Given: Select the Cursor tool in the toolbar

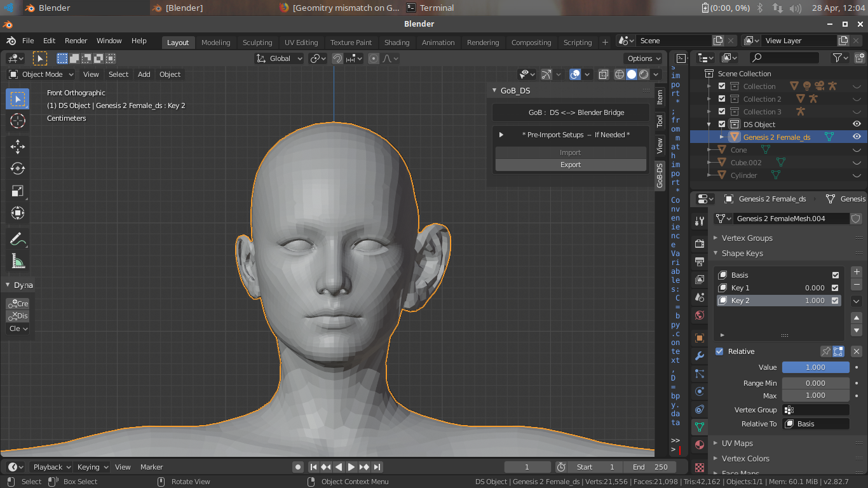Looking at the screenshot, I should coord(18,121).
